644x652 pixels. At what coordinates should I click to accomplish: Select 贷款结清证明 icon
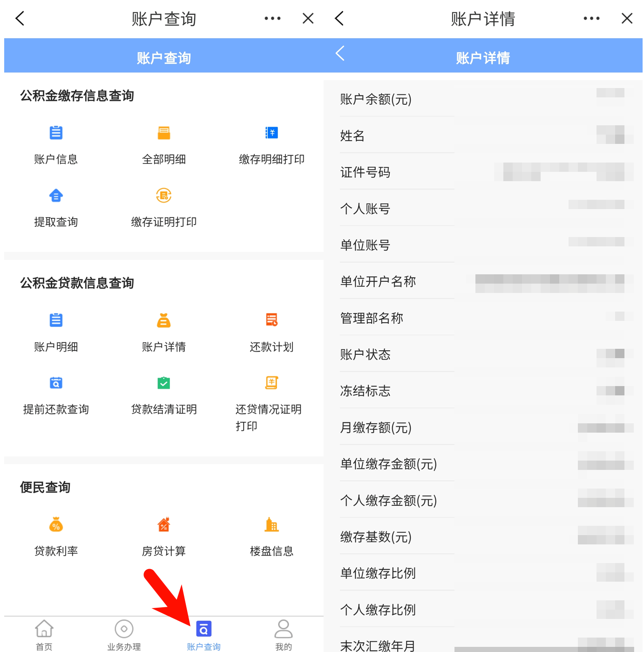[x=163, y=383]
